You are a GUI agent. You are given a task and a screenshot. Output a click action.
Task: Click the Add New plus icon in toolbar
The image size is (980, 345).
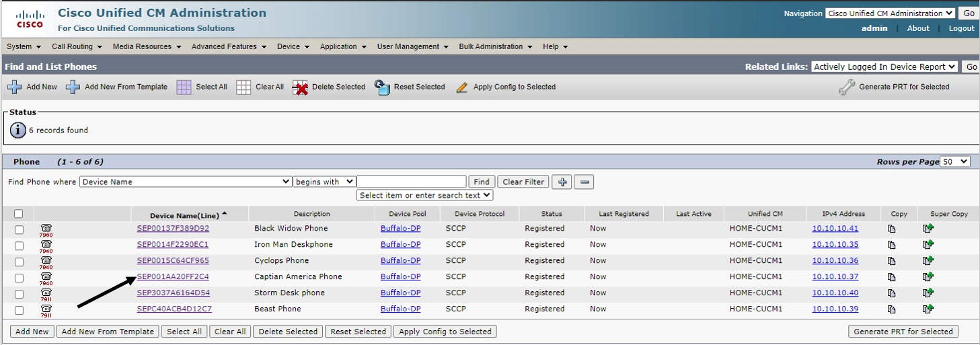14,87
